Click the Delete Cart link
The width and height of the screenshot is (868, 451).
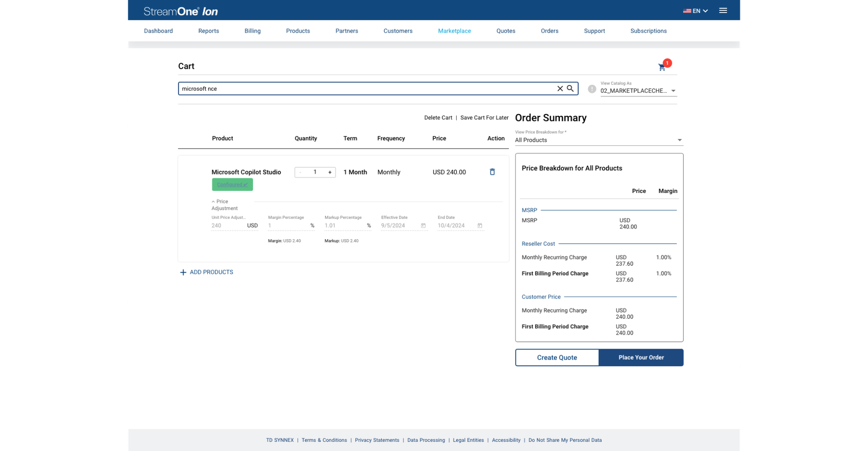[438, 118]
